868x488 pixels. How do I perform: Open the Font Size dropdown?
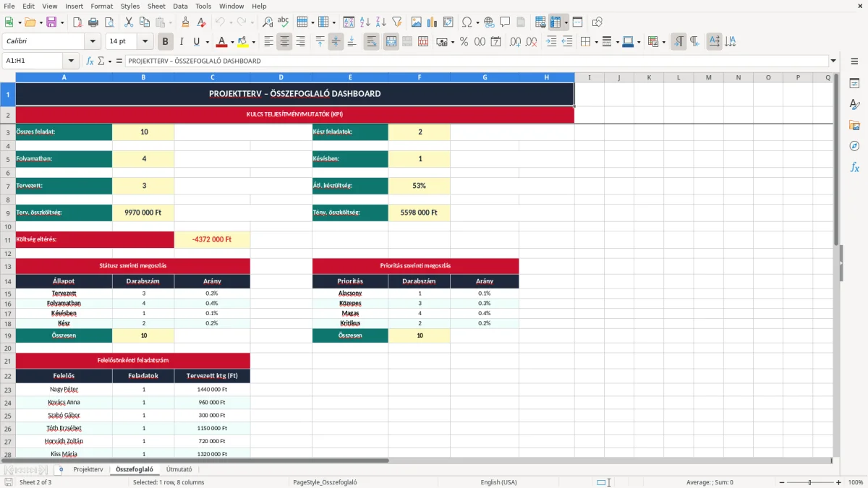(x=145, y=42)
